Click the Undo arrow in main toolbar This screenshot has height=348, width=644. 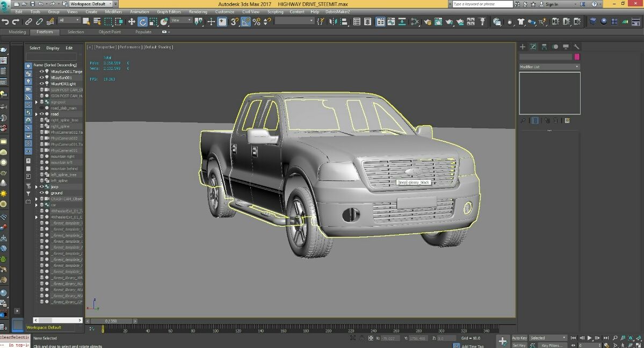point(5,21)
